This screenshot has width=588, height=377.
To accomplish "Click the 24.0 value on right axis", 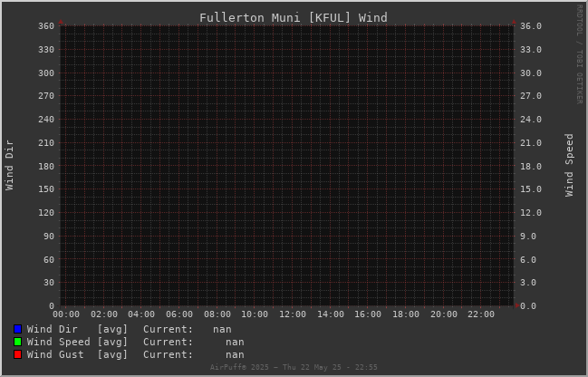I will [x=531, y=120].
